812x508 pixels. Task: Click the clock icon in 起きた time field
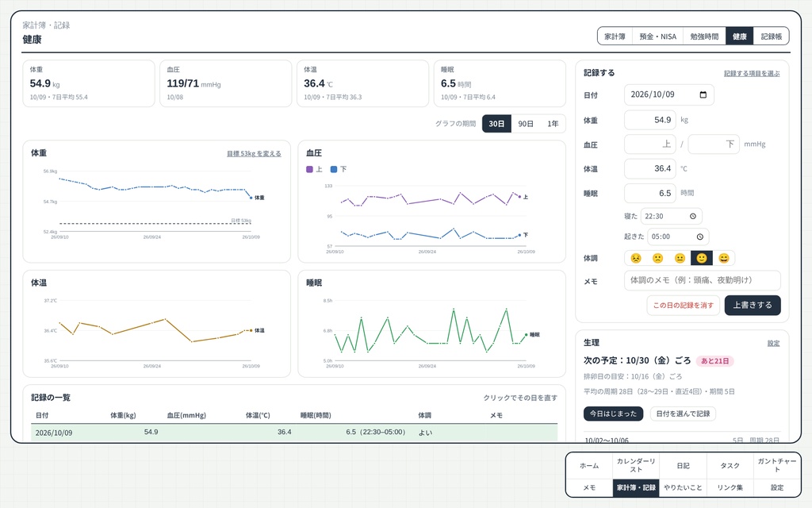click(x=699, y=237)
